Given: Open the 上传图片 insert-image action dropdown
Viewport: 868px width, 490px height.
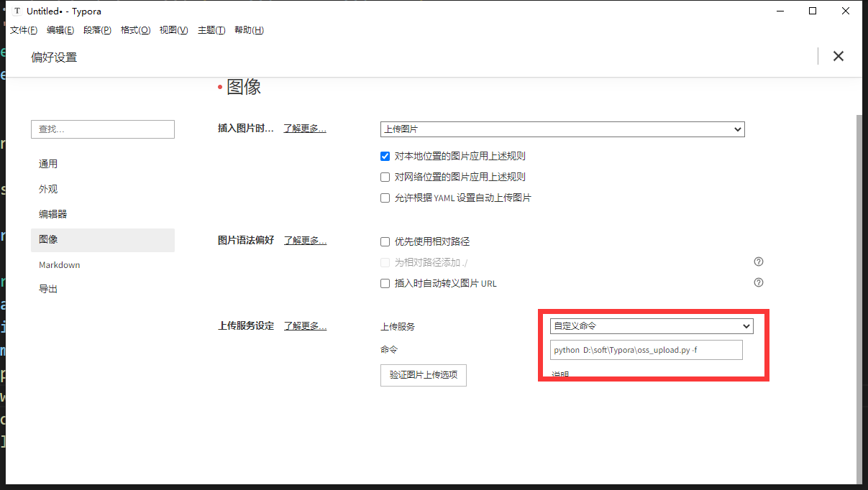Looking at the screenshot, I should [562, 129].
